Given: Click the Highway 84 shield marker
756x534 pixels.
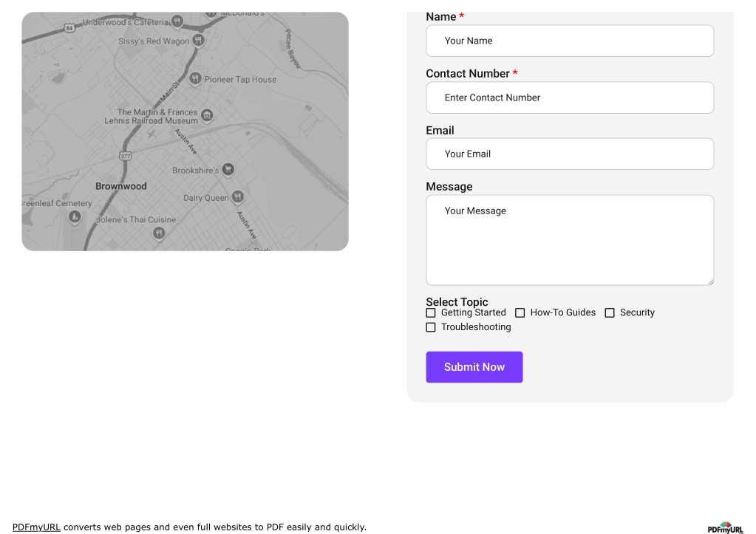Looking at the screenshot, I should pyautogui.click(x=69, y=28).
